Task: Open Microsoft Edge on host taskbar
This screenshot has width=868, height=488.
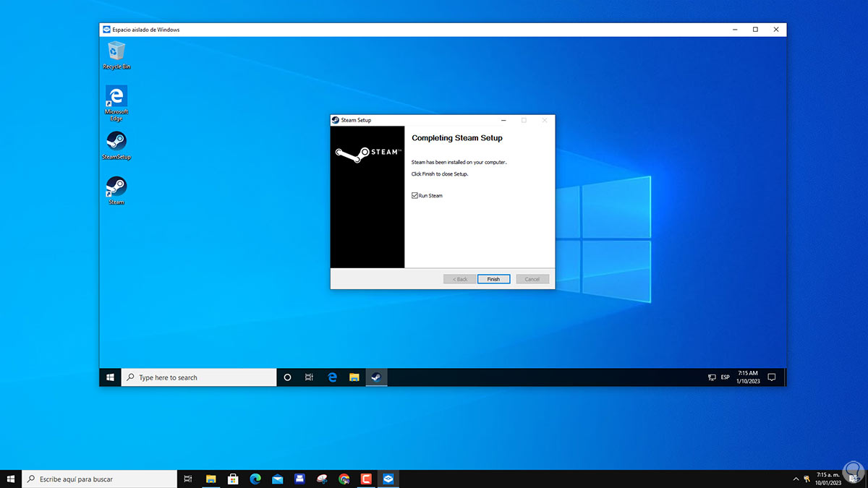Action: point(255,479)
